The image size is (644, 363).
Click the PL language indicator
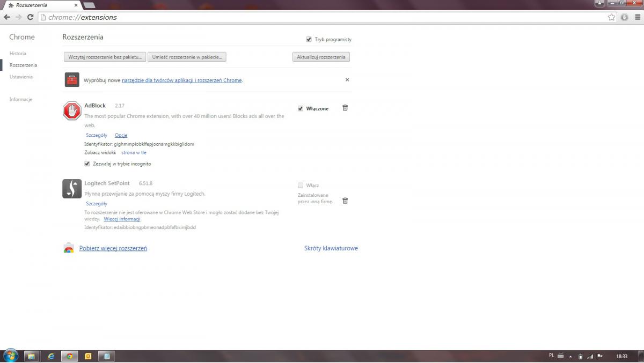coord(552,355)
